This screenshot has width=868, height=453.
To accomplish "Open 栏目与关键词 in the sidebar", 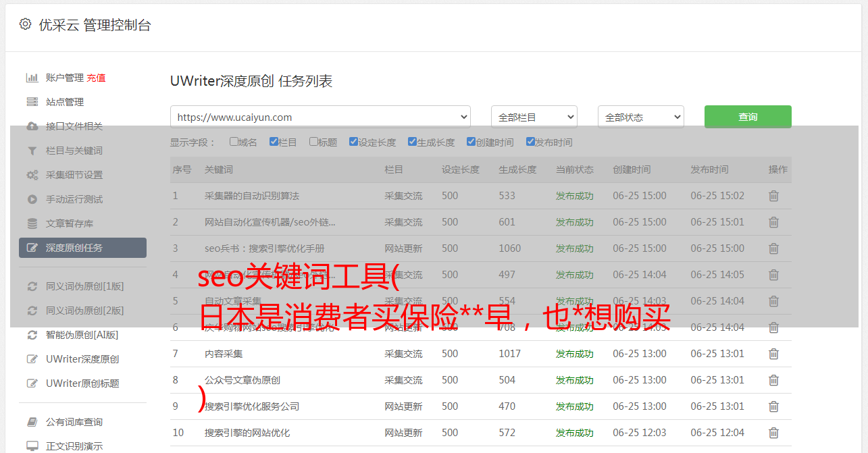I will point(74,151).
